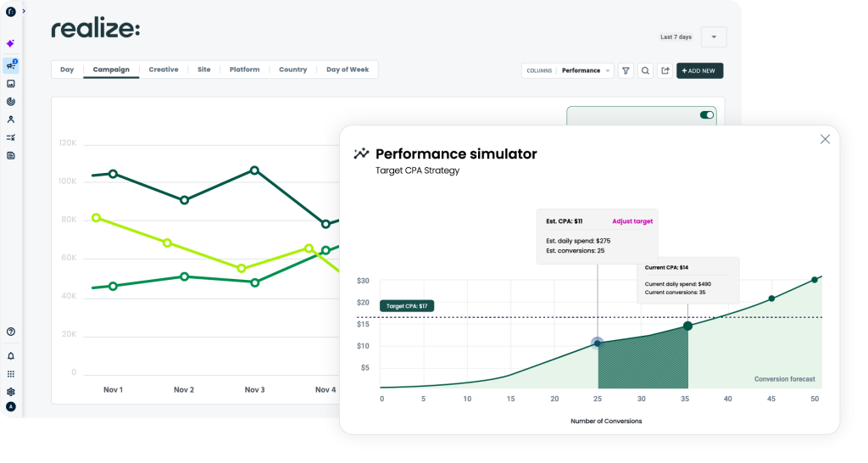Click the search magnifier icon
Image resolution: width=868 pixels, height=463 pixels.
pyautogui.click(x=645, y=70)
